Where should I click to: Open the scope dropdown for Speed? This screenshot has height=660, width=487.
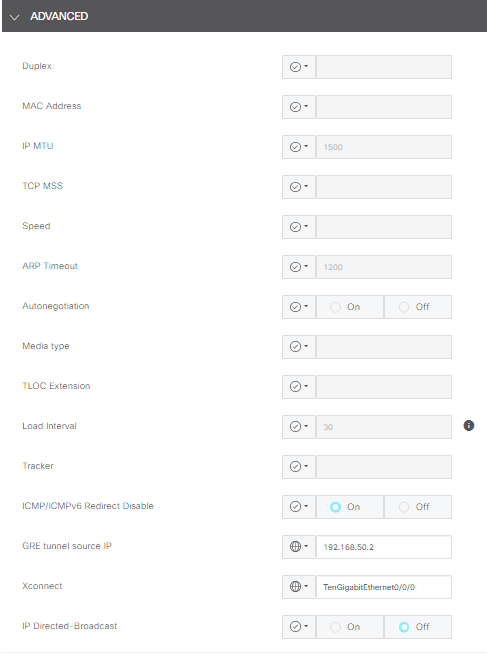(x=299, y=227)
